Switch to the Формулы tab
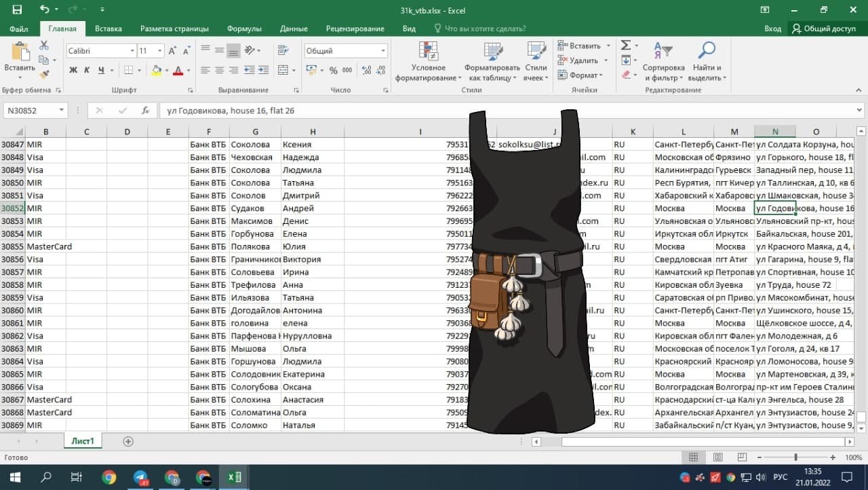Viewport: 868px width, 490px height. click(x=244, y=29)
